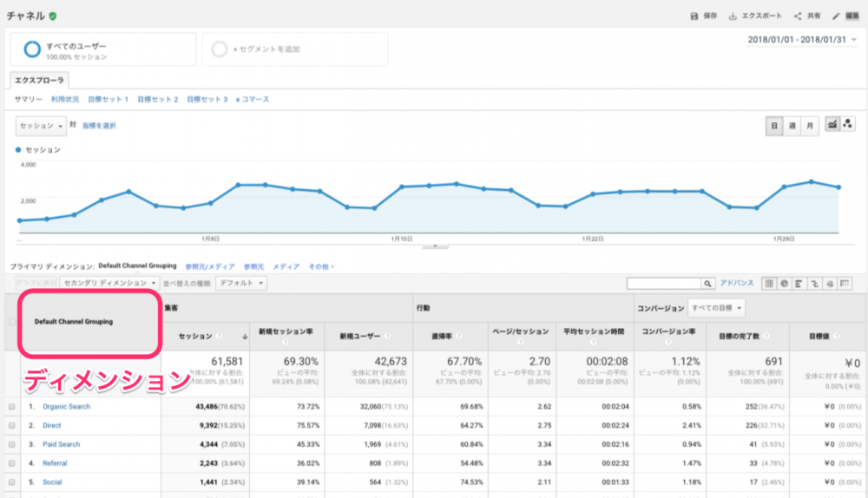
Task: Check the Organic Search row checkbox
Action: (x=12, y=407)
